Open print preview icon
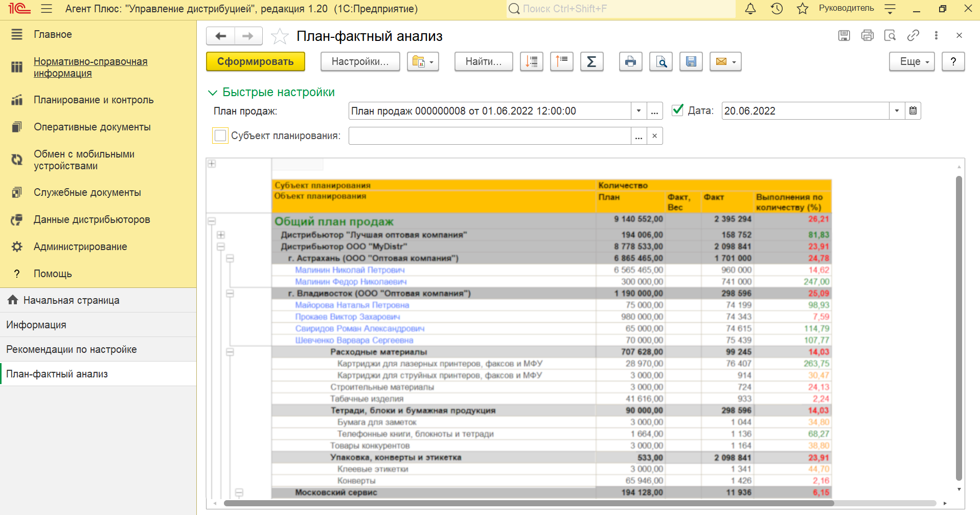Screen dimensions: 980x515 [x=661, y=62]
